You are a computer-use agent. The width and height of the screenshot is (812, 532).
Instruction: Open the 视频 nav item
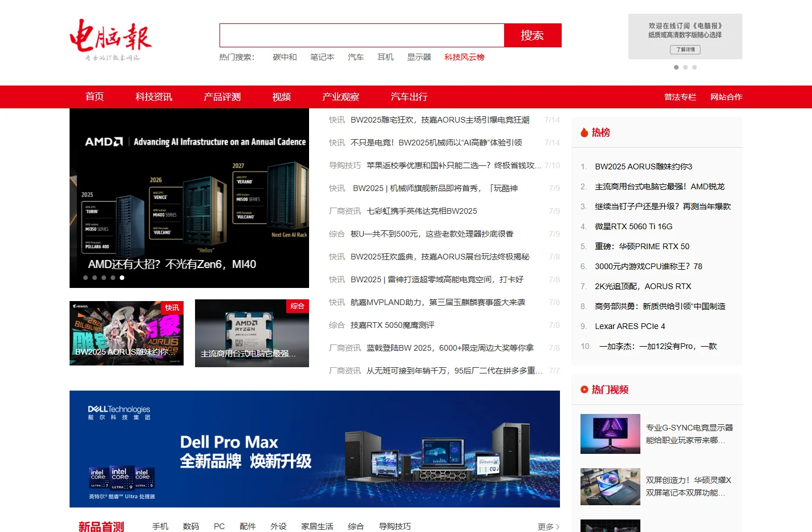tap(282, 97)
